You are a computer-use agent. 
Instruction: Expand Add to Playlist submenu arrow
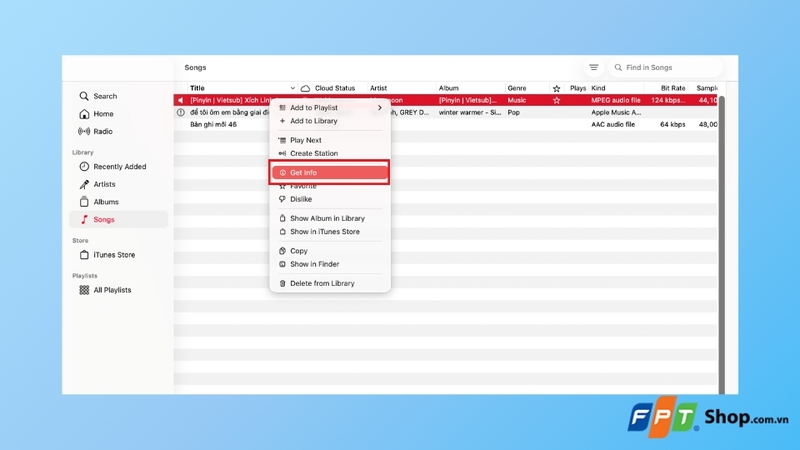[380, 108]
